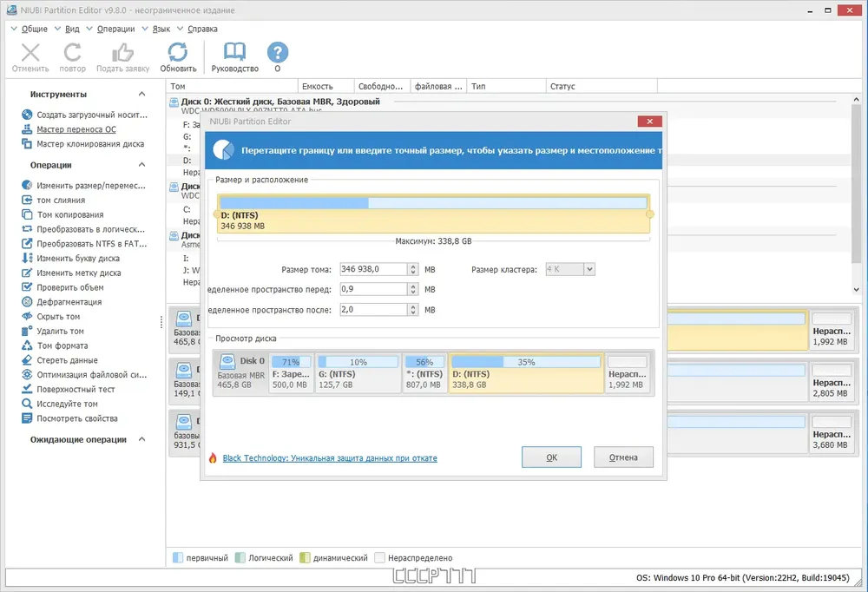Click the Disk 0 icon in preview pane
Image resolution: width=868 pixels, height=592 pixels.
227,362
